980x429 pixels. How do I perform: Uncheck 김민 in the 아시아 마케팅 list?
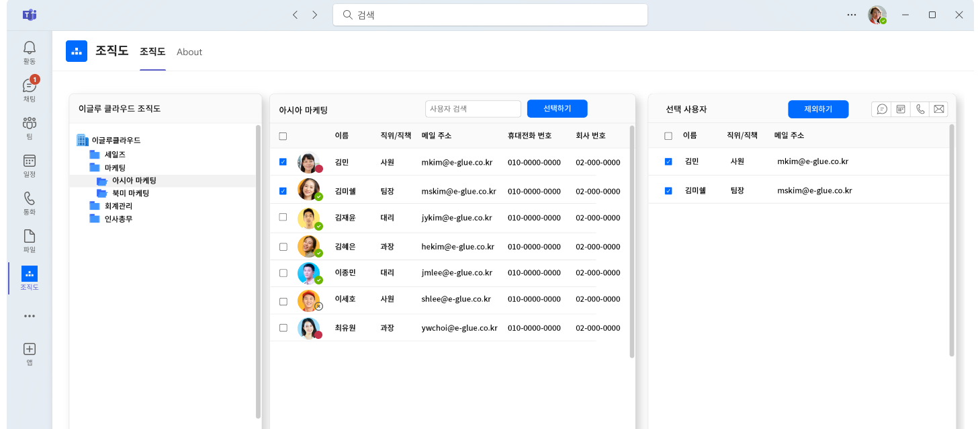pos(283,162)
